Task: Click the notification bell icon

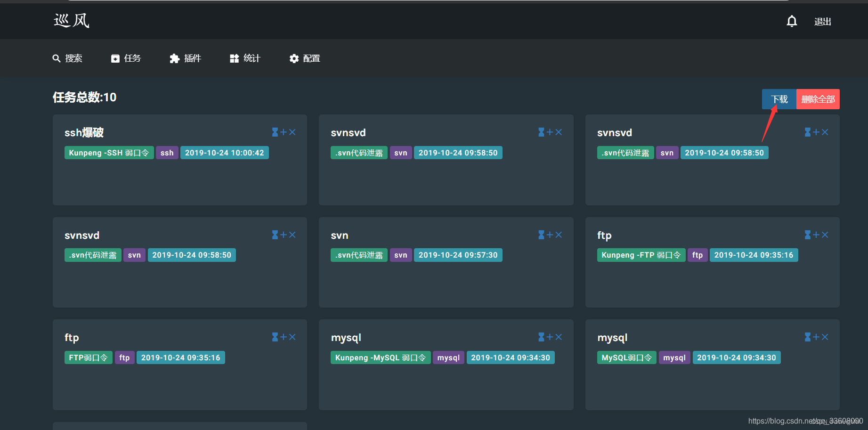Action: tap(792, 21)
